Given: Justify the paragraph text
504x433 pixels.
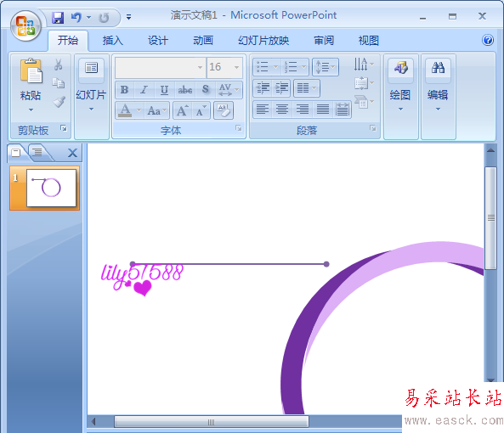Looking at the screenshot, I should pos(322,110).
